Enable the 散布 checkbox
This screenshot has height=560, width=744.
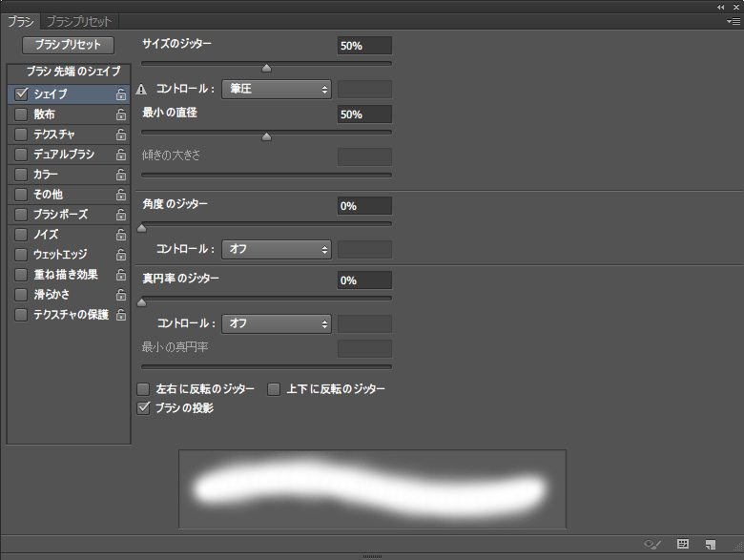(x=21, y=114)
